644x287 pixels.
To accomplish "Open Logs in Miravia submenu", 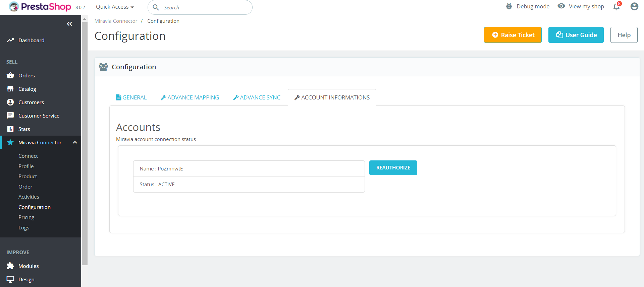I will [x=24, y=228].
